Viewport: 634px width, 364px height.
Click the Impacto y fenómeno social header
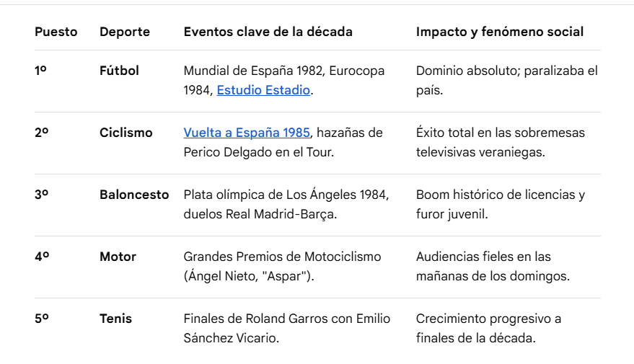500,32
